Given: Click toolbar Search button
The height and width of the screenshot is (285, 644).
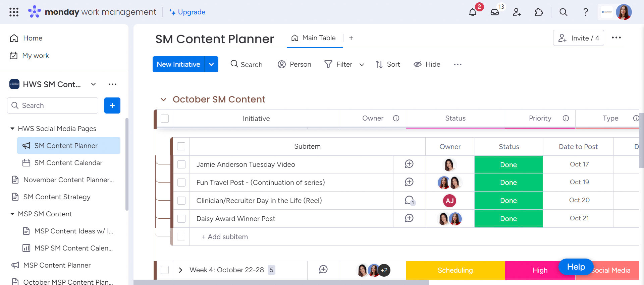Looking at the screenshot, I should [x=247, y=64].
